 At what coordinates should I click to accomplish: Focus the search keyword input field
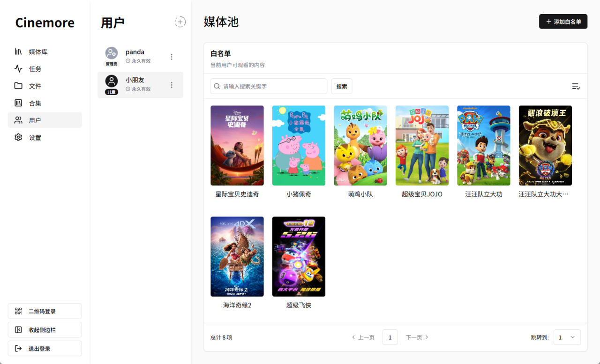(x=269, y=86)
